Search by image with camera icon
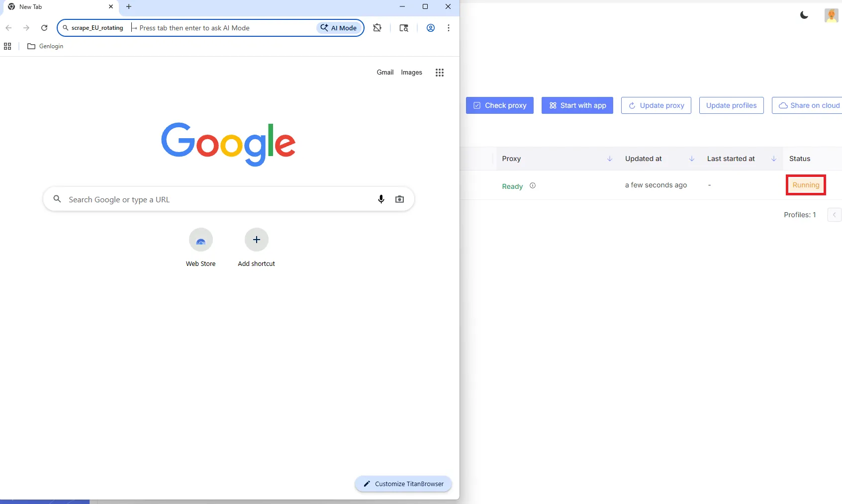 coord(399,199)
